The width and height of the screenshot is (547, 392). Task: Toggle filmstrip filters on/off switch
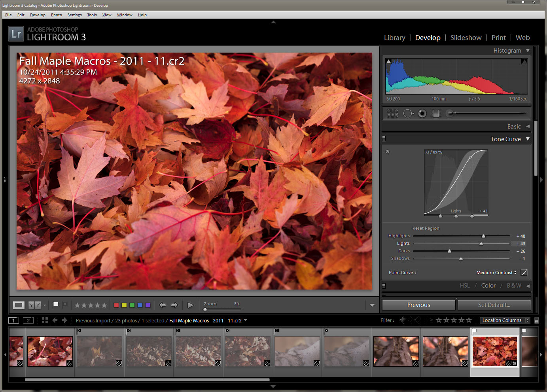(x=536, y=320)
